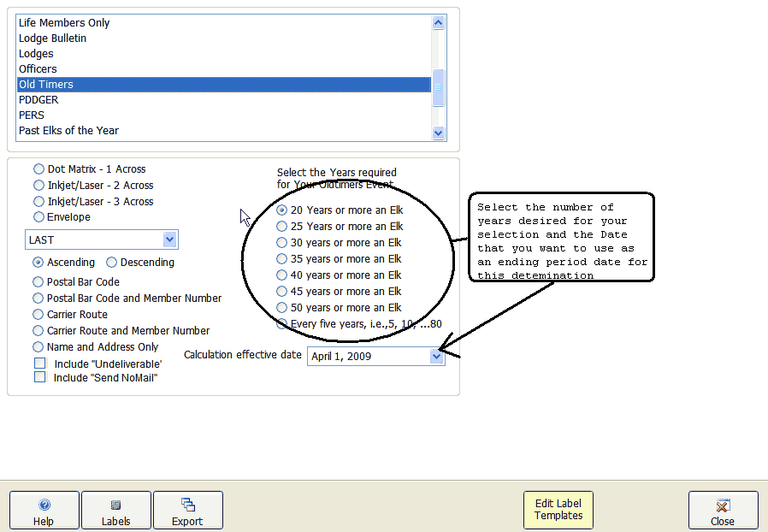
Task: Click the Labels printer icon
Action: tap(116, 505)
